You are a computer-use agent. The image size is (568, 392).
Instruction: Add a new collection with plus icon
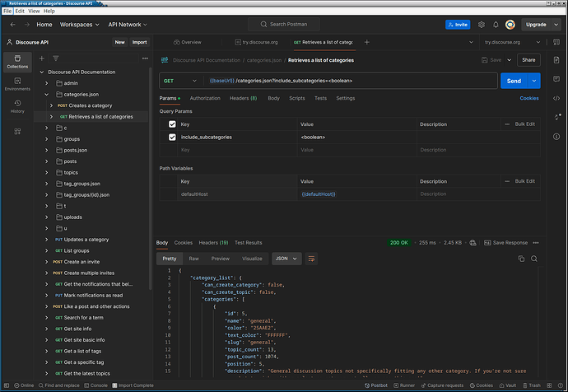coord(42,58)
